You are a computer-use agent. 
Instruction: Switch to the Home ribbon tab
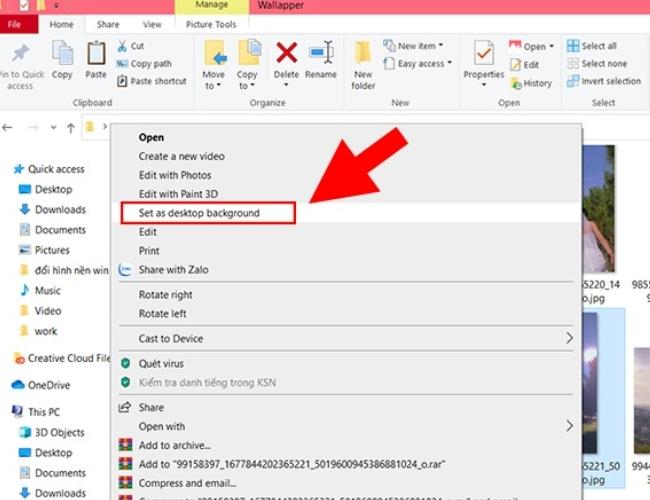(x=61, y=24)
